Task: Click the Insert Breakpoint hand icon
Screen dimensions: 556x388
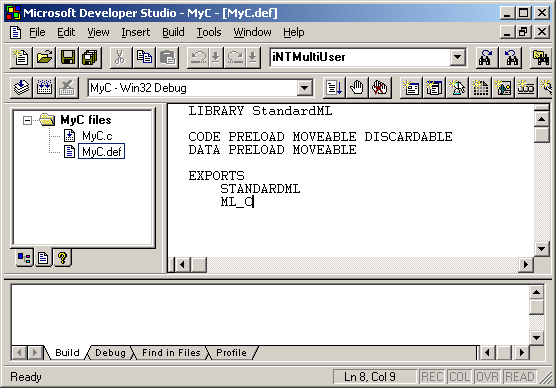Action: [357, 88]
